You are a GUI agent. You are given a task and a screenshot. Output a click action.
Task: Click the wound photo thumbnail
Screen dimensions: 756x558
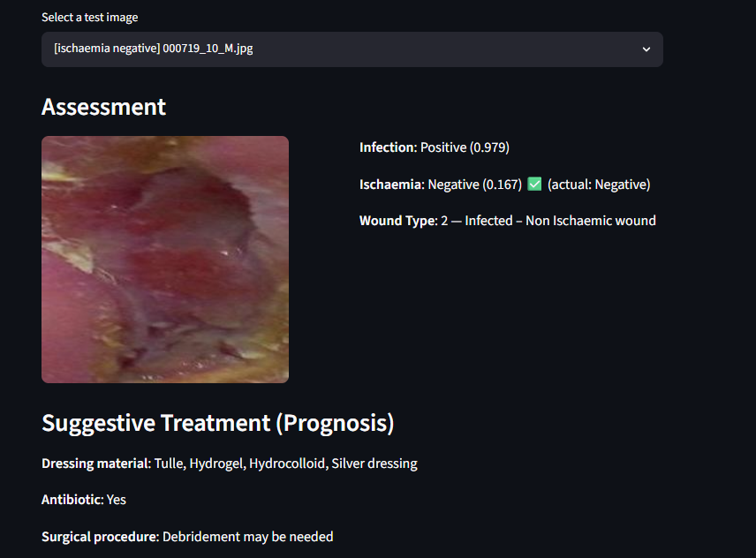pos(165,260)
